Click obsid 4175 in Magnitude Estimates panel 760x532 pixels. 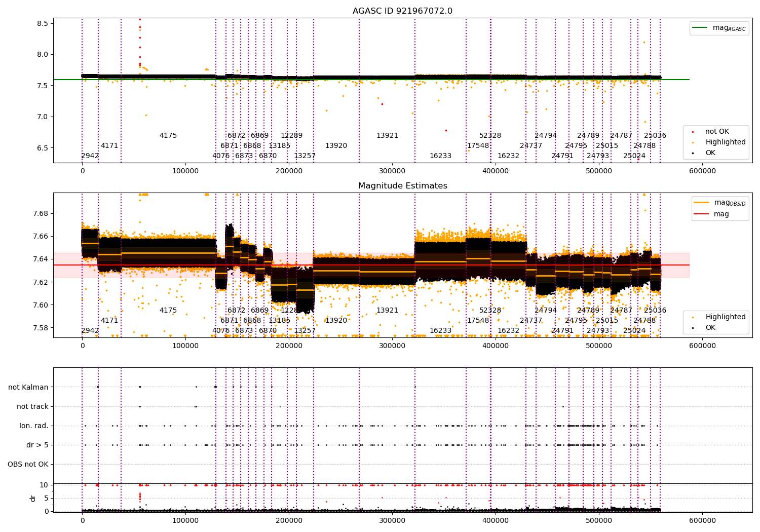[168, 311]
